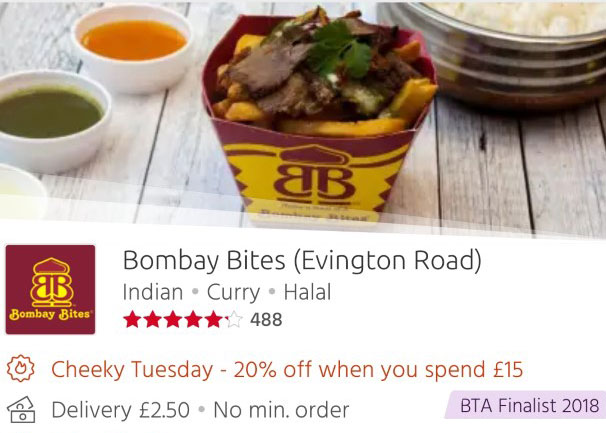606x433 pixels.
Task: Tap the Bombay Bites (Evington Road) title
Action: tap(302, 261)
